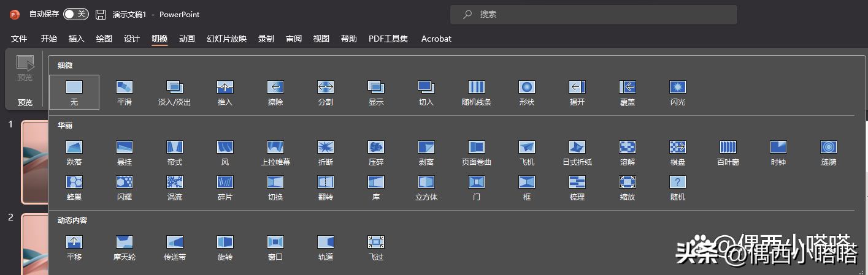Click the 预览 preview button
The image size is (868, 275).
click(25, 68)
